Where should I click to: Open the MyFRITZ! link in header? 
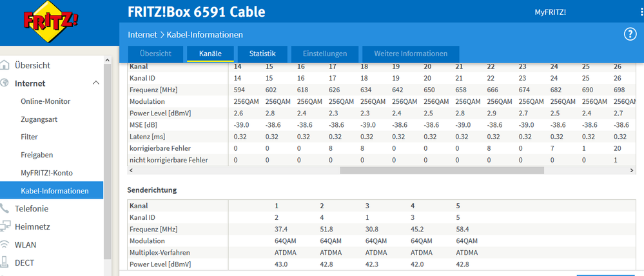550,12
